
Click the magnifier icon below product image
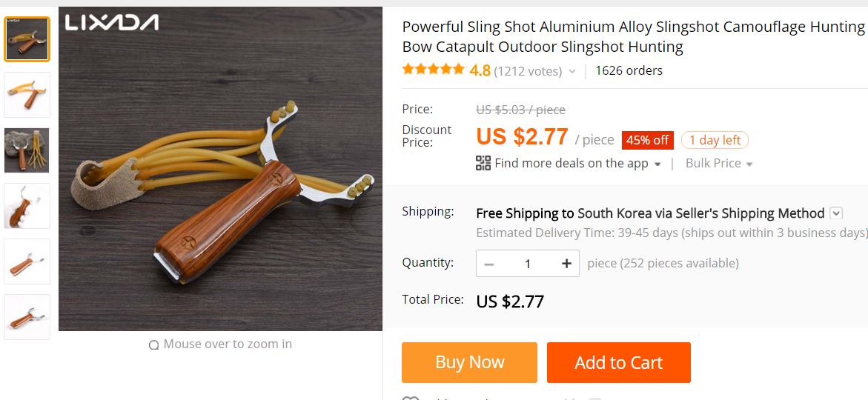tap(154, 344)
